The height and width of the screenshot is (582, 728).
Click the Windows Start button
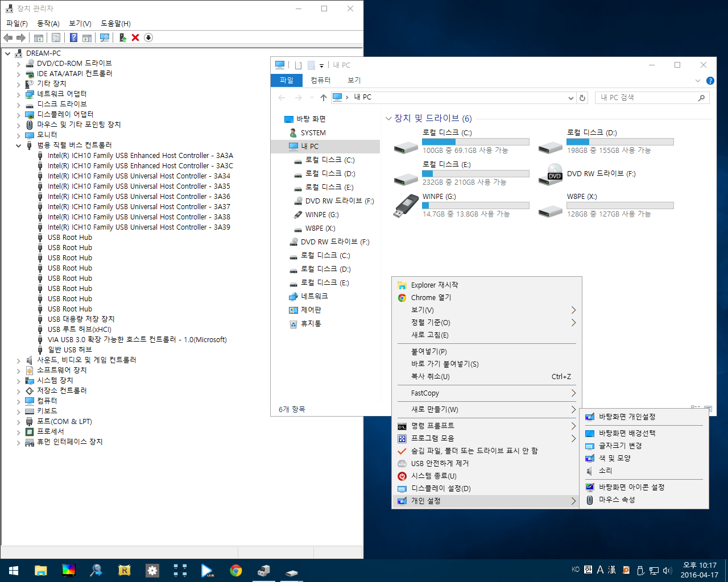pyautogui.click(x=14, y=571)
